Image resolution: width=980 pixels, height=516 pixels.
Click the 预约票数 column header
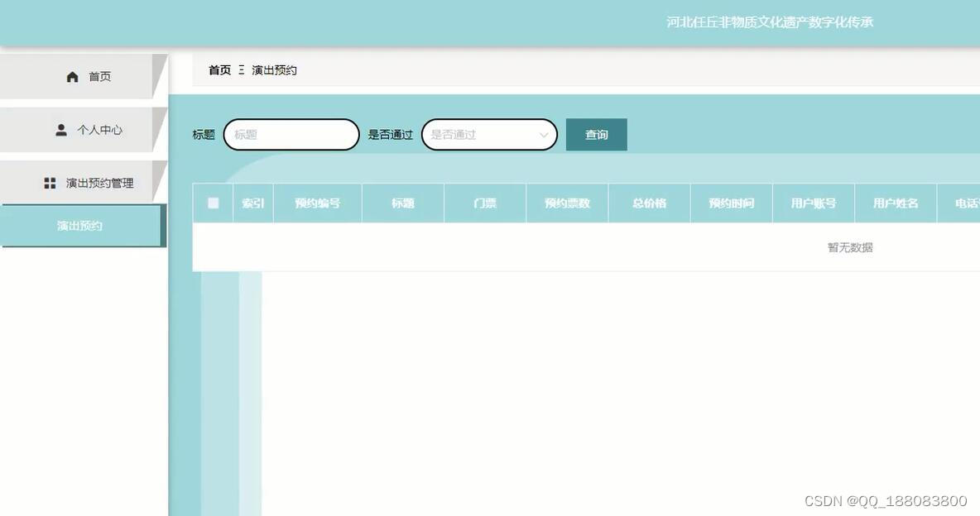pyautogui.click(x=568, y=203)
